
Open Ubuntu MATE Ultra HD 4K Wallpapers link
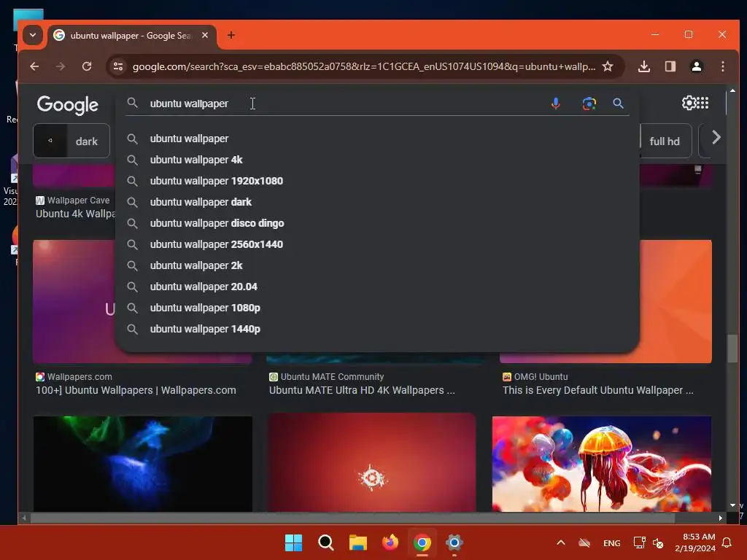coord(362,390)
